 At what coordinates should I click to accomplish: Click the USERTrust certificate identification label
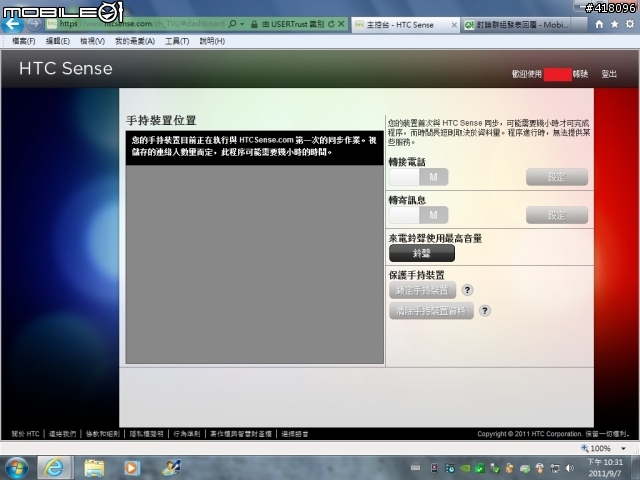click(x=293, y=24)
